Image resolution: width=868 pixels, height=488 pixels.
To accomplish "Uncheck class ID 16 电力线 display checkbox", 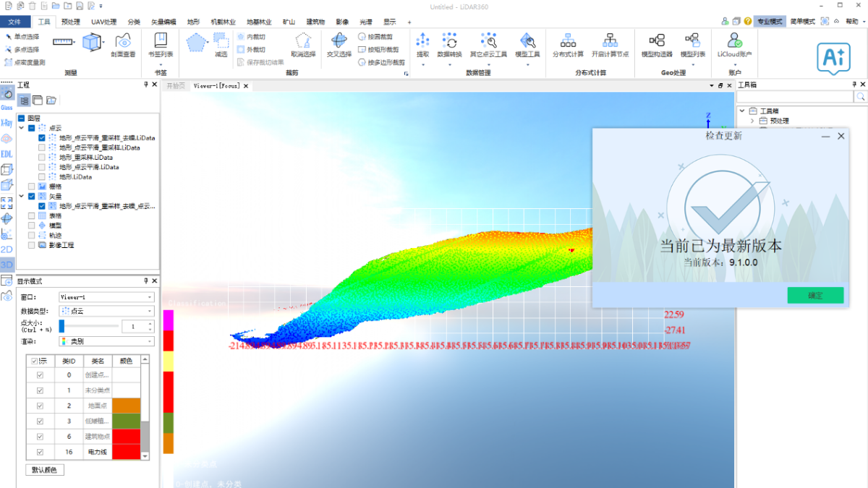I will (x=40, y=452).
